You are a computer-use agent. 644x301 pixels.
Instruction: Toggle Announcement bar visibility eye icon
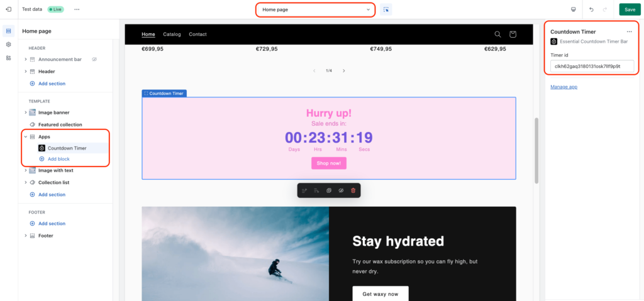tap(94, 60)
